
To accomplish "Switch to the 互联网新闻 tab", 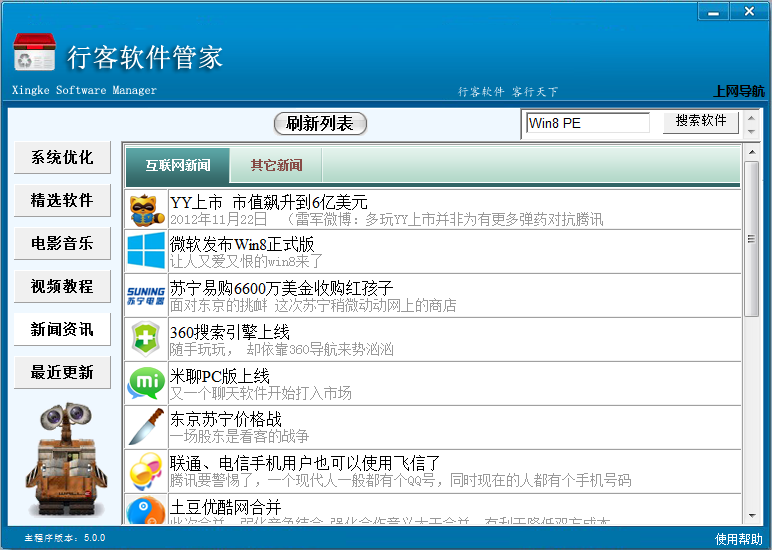I will click(178, 165).
